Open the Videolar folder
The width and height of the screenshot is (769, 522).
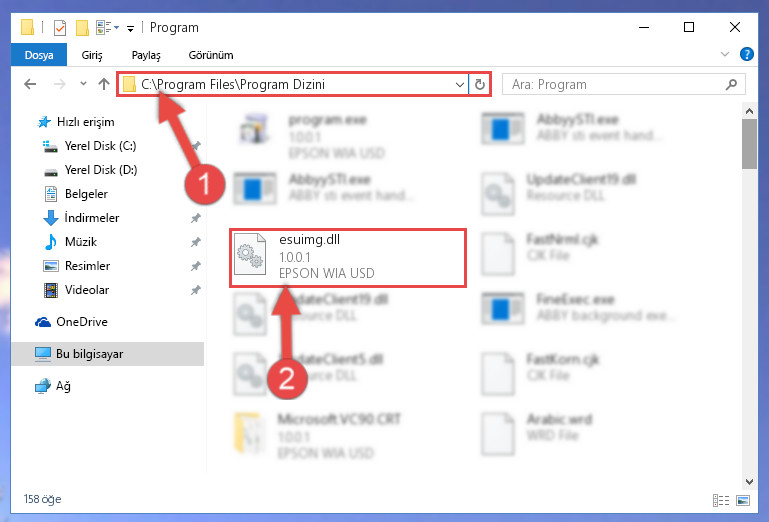76,290
